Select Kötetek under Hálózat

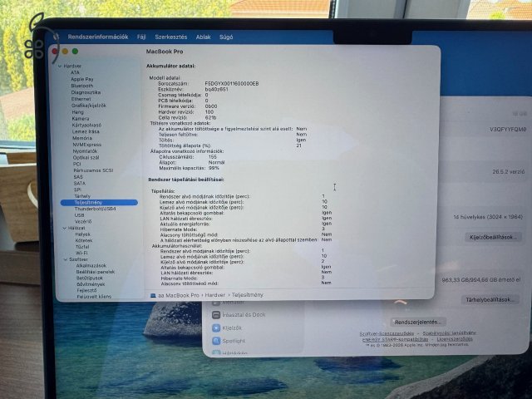click(84, 240)
